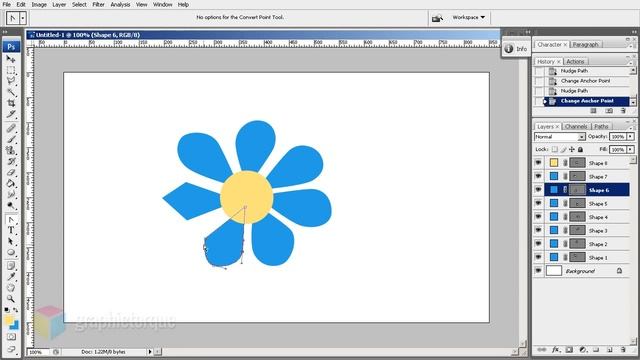Open the History panel options menu
This screenshot has width=640, height=360.
pos(630,63)
